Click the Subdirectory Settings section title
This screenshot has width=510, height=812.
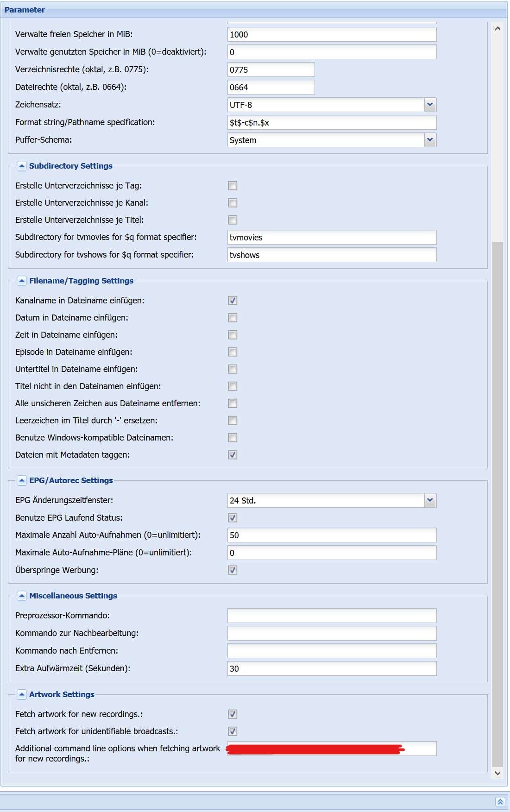(71, 166)
